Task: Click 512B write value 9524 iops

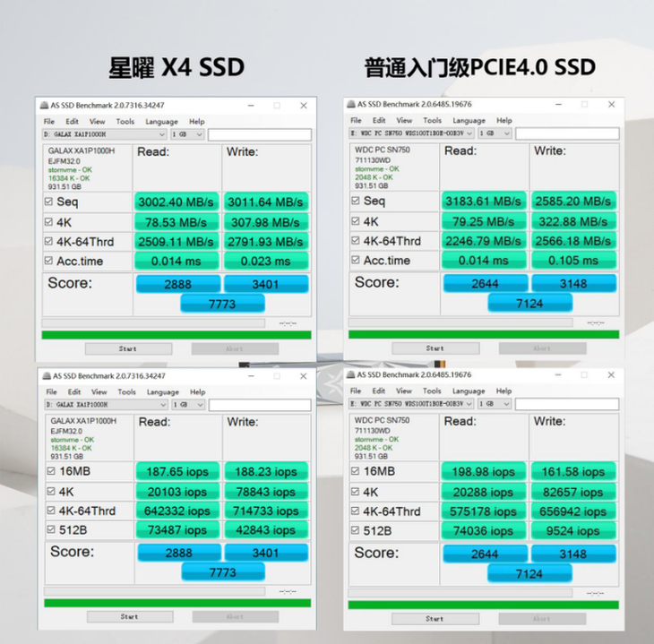Action: [573, 530]
